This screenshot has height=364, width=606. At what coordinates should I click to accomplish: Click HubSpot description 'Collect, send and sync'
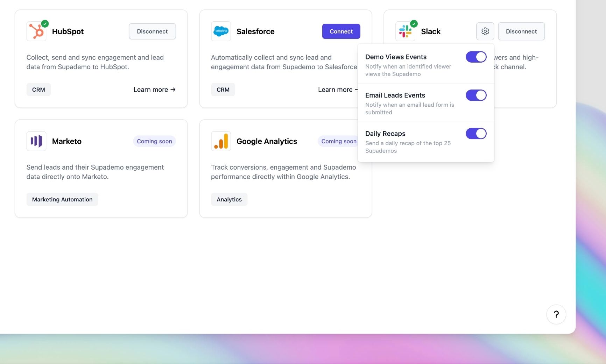(x=95, y=62)
